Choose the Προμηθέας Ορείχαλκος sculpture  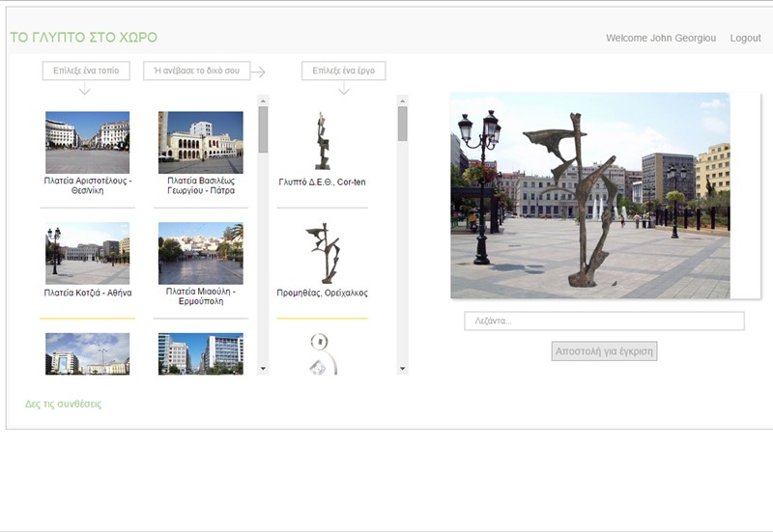[x=322, y=253]
